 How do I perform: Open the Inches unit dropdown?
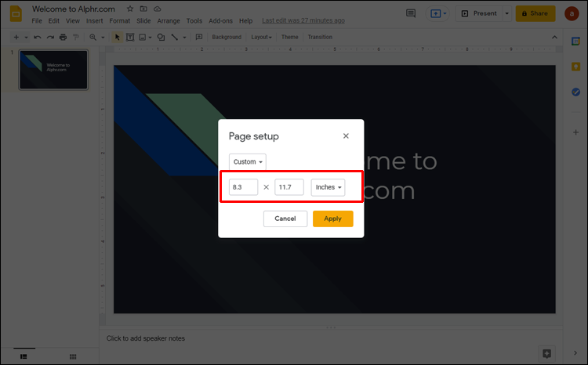pos(328,187)
